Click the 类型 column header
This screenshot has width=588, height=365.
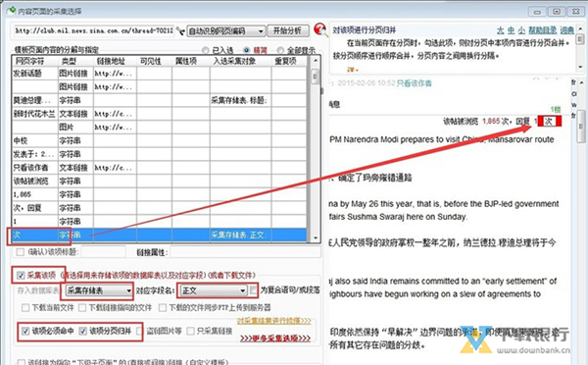(75, 61)
